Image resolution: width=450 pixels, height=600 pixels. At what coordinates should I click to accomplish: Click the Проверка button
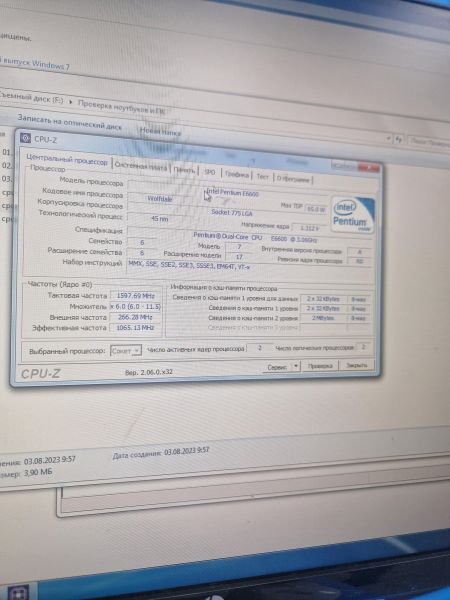(320, 366)
